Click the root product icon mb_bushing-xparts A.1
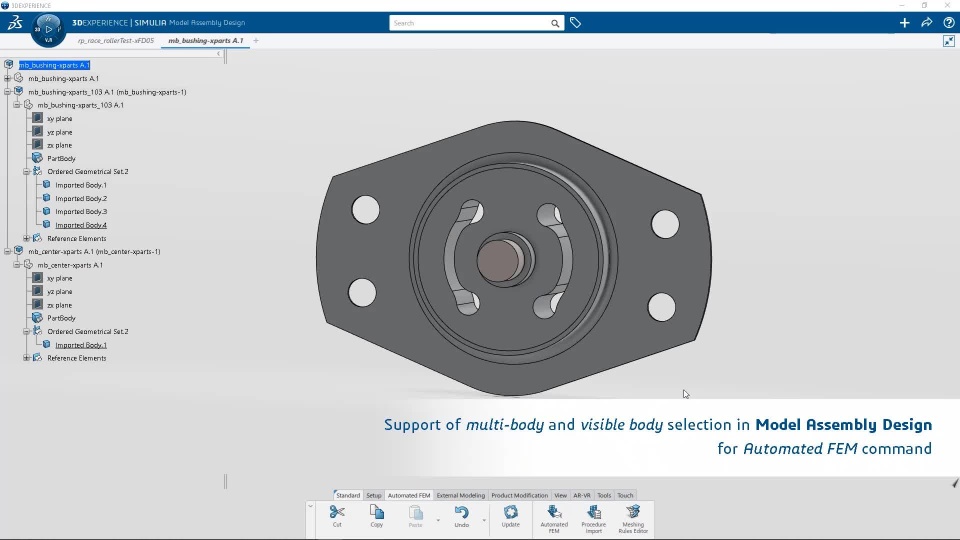 pos(9,64)
